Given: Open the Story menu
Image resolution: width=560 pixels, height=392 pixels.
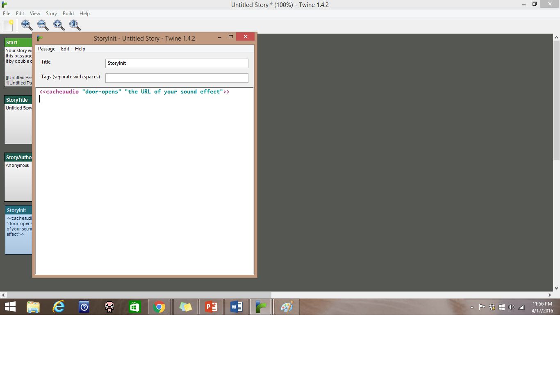Looking at the screenshot, I should (x=51, y=14).
